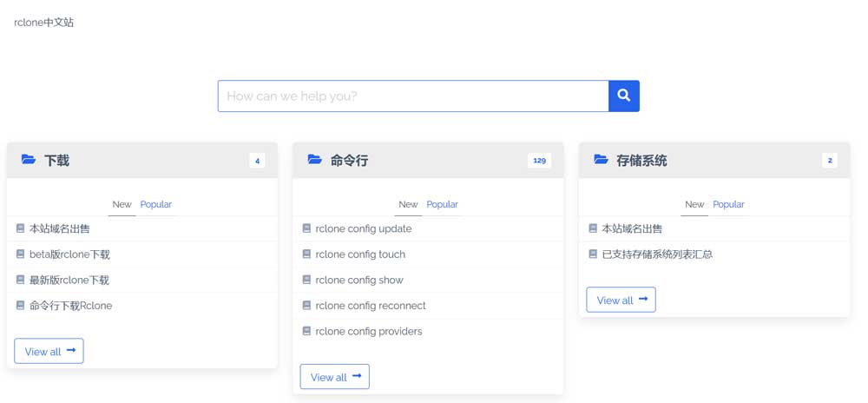Select the New tab in 命令行 panel
The width and height of the screenshot is (868, 403).
(x=408, y=204)
